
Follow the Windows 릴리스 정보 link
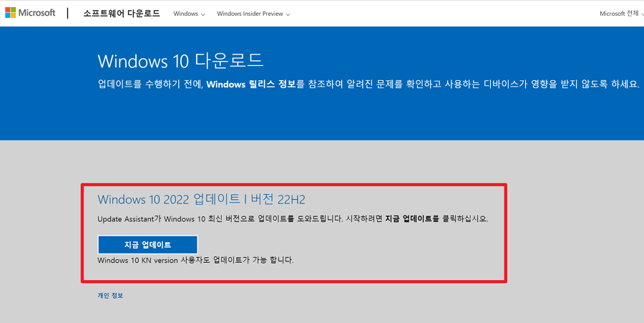(x=251, y=85)
